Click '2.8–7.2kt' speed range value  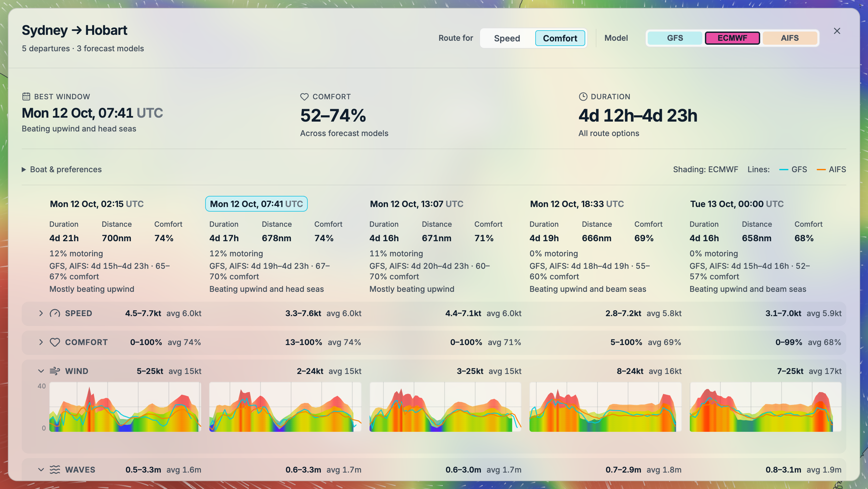tap(623, 313)
